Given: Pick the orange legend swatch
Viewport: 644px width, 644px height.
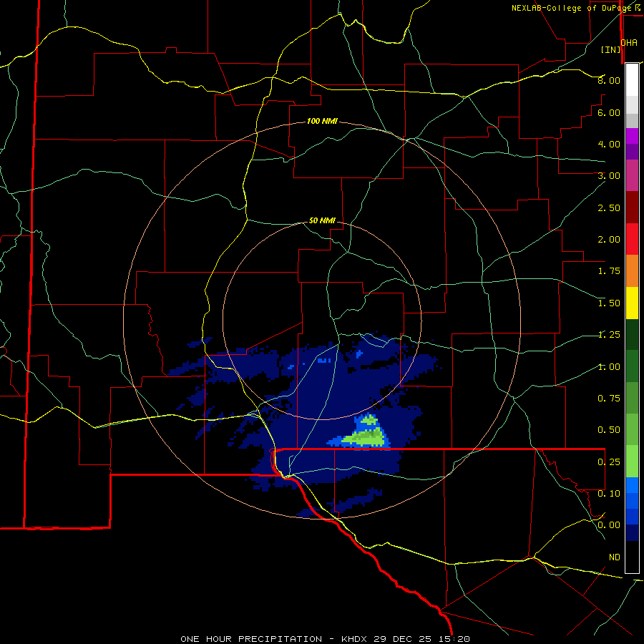Looking at the screenshot, I should pyautogui.click(x=632, y=271).
